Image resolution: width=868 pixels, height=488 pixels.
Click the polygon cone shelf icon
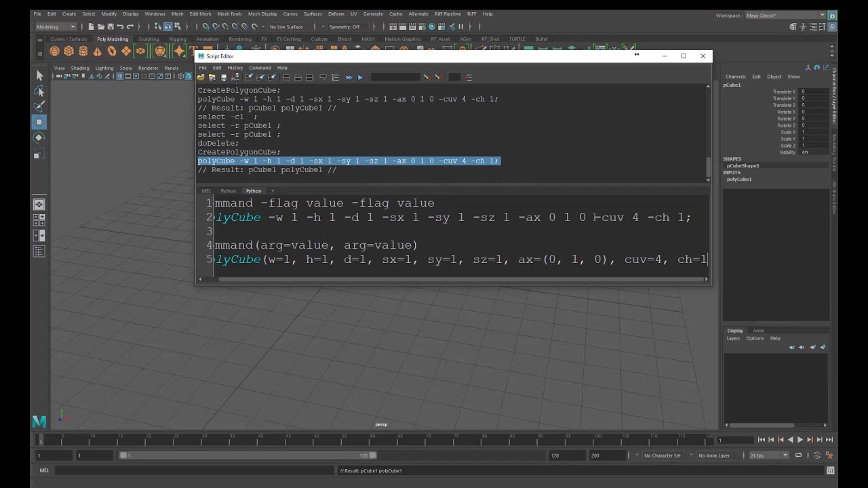[98, 52]
